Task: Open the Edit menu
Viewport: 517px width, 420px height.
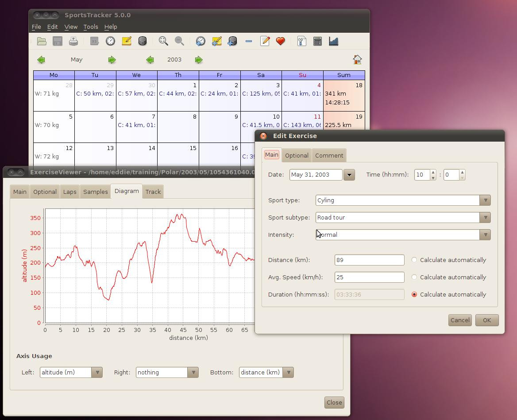Action: coord(52,27)
